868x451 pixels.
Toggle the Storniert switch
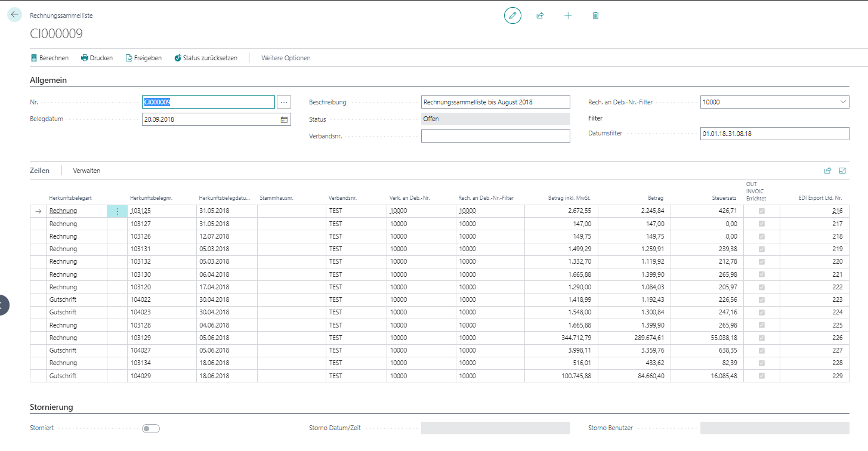[x=151, y=428]
